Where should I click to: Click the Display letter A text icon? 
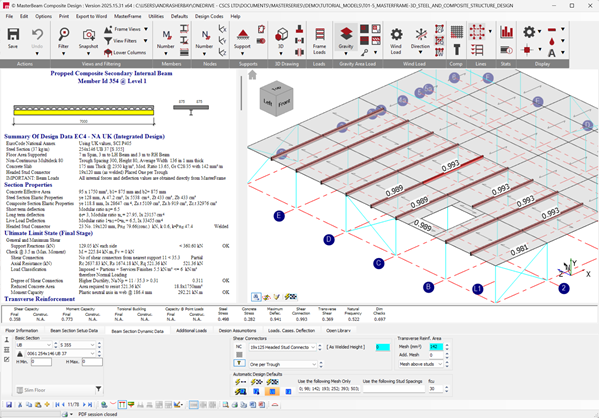point(551,52)
